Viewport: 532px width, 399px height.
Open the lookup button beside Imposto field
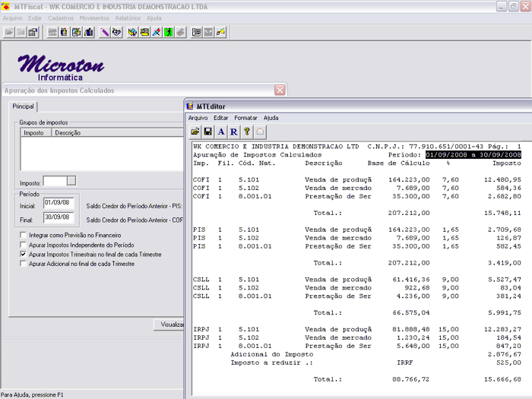(x=71, y=181)
